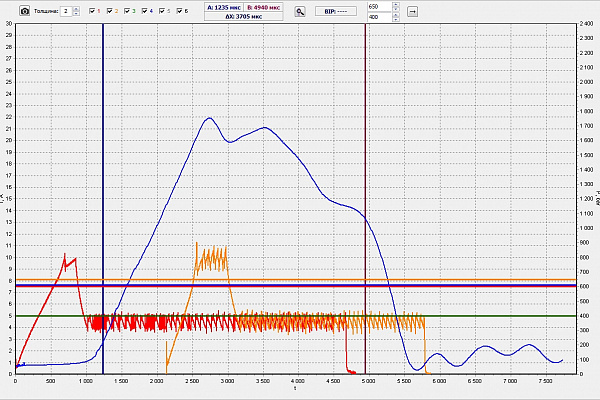The image size is (600, 400).
Task: Toggle channel 3 green checkbox
Action: (127, 11)
